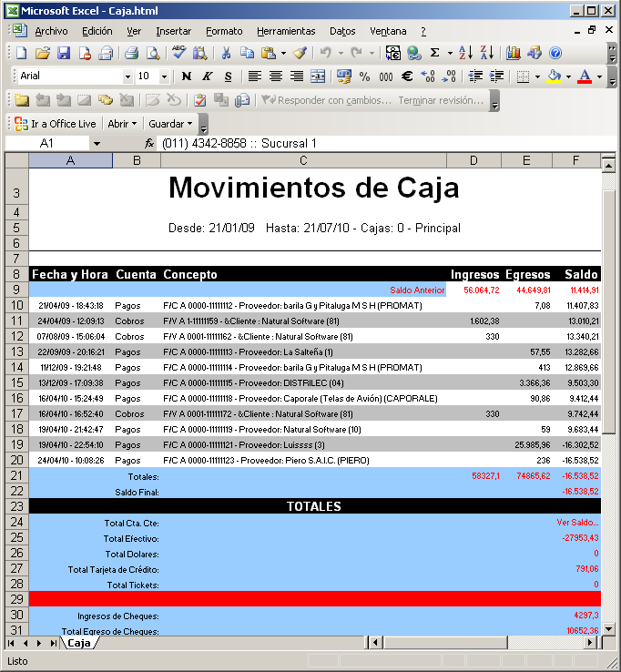The height and width of the screenshot is (672, 621).
Task: Select the cell 'Saldo Anterior'
Action: pyautogui.click(x=417, y=290)
